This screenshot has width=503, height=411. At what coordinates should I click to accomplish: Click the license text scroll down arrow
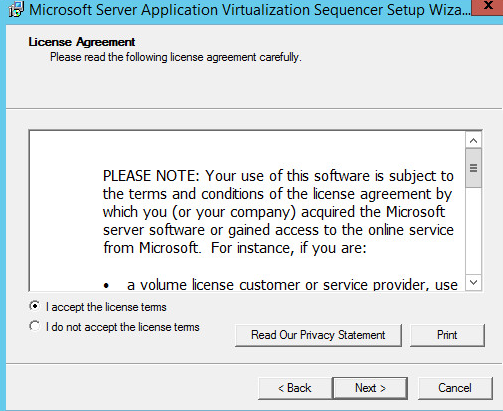point(473,283)
